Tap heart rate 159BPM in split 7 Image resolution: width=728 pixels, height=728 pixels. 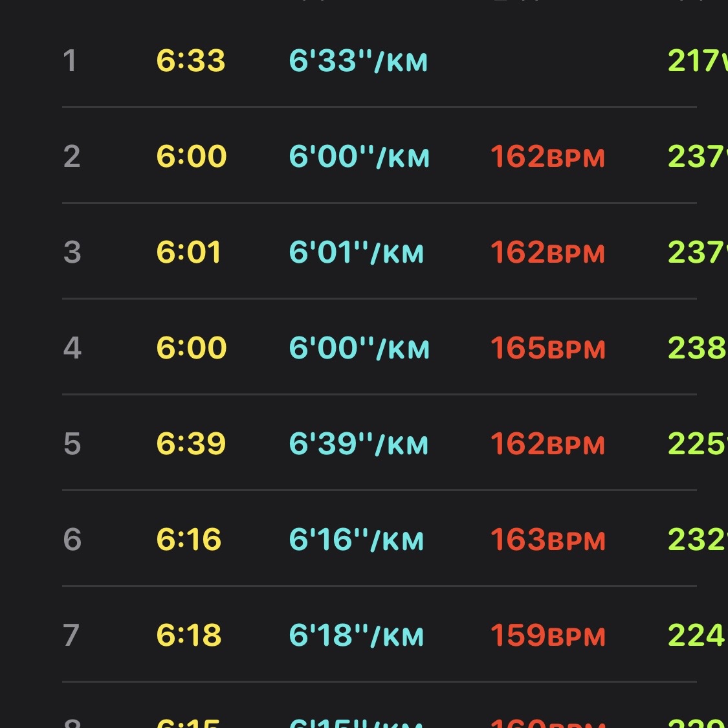[x=548, y=635]
